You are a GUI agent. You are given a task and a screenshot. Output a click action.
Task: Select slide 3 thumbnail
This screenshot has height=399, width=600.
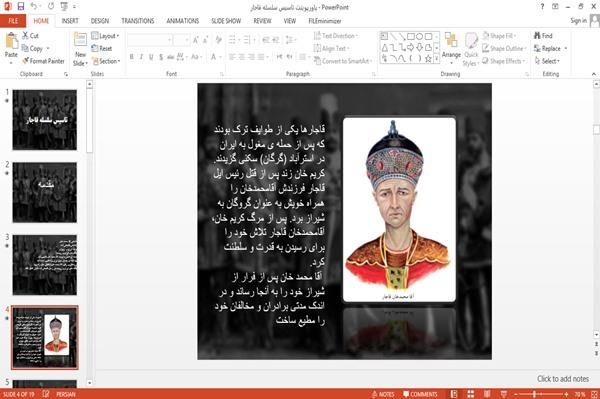[45, 265]
